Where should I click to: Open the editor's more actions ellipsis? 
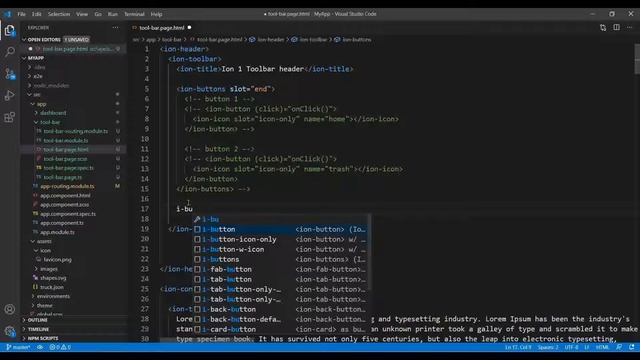tap(629, 27)
